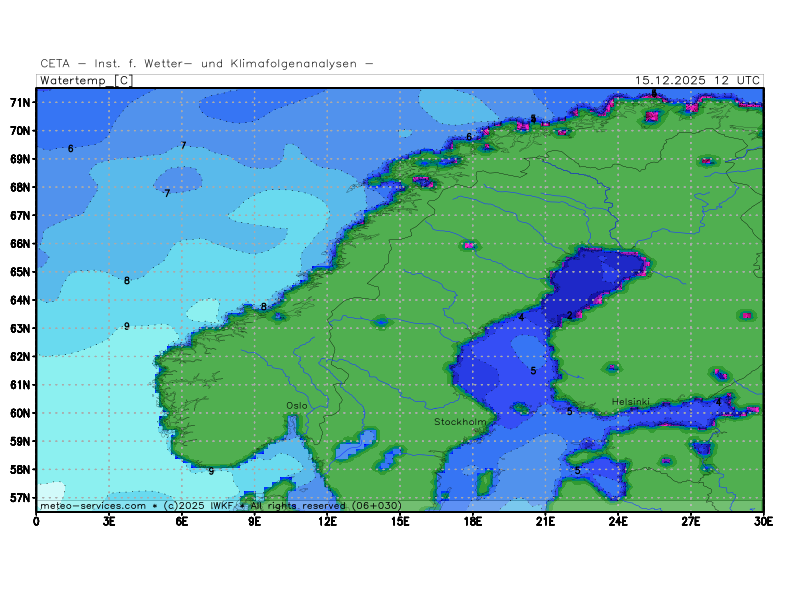The height and width of the screenshot is (600, 800).
Task: Click the 3E longitude axis label
Action: (x=109, y=520)
